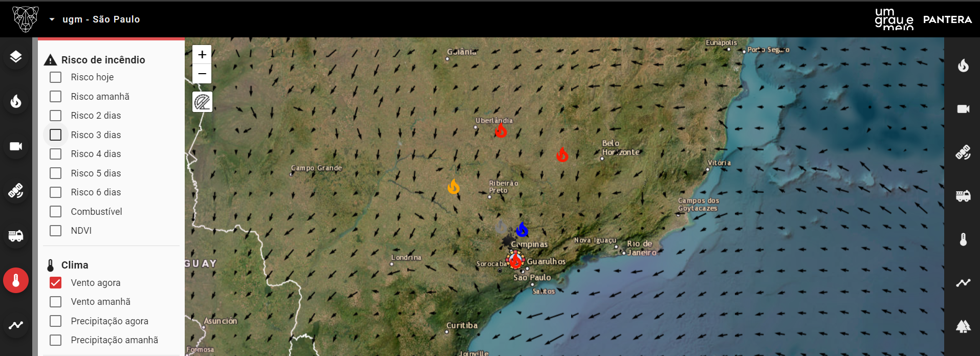Enable the Risco 2 dias checkbox
The image size is (980, 356).
55,116
